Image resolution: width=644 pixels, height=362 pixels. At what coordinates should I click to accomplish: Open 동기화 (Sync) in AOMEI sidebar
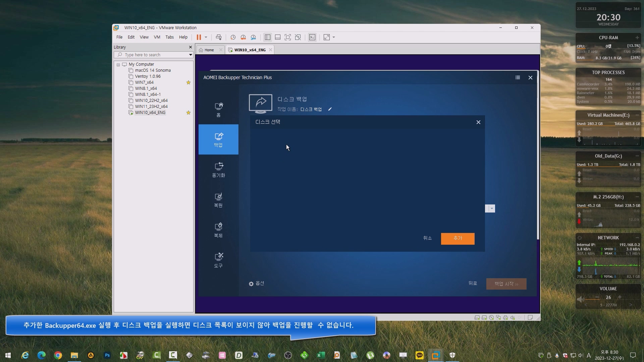[x=218, y=170]
